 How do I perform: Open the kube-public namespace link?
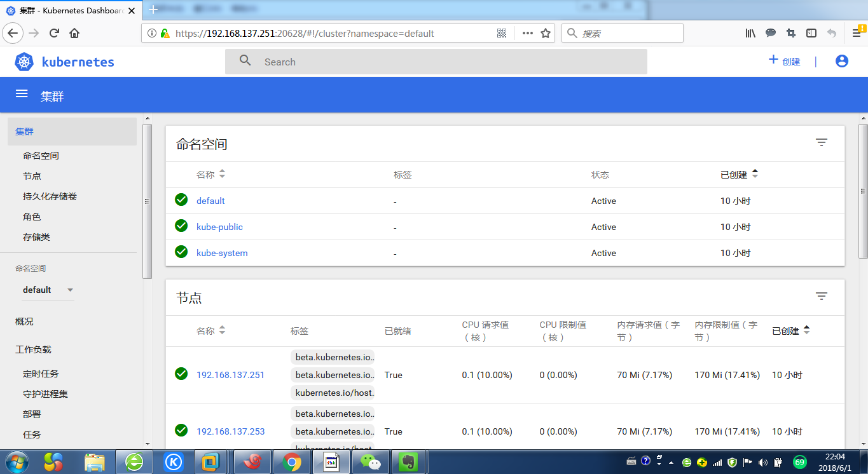[x=219, y=227]
